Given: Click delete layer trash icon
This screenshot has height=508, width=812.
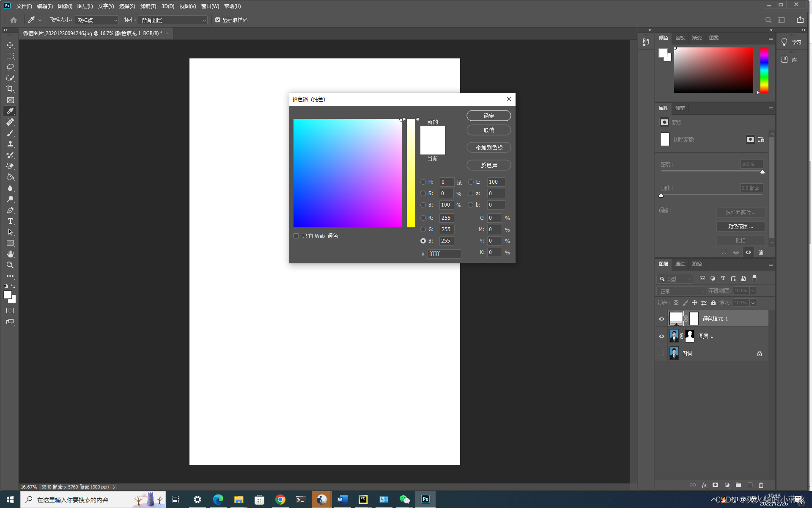Looking at the screenshot, I should [x=761, y=485].
